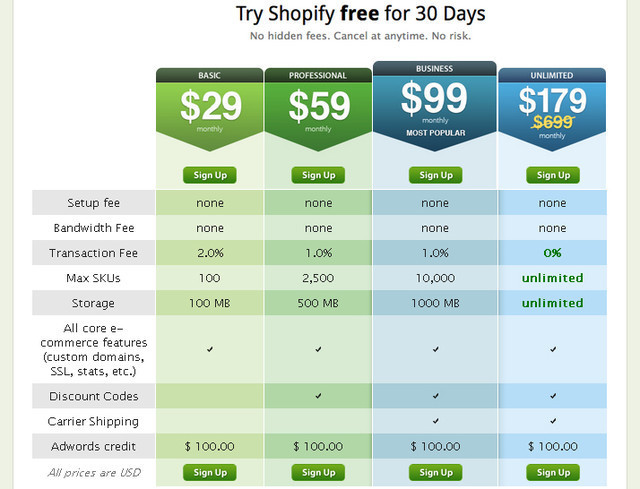This screenshot has height=489, width=640.
Task: Select the $29 Basic plan price banner
Action: click(x=209, y=110)
